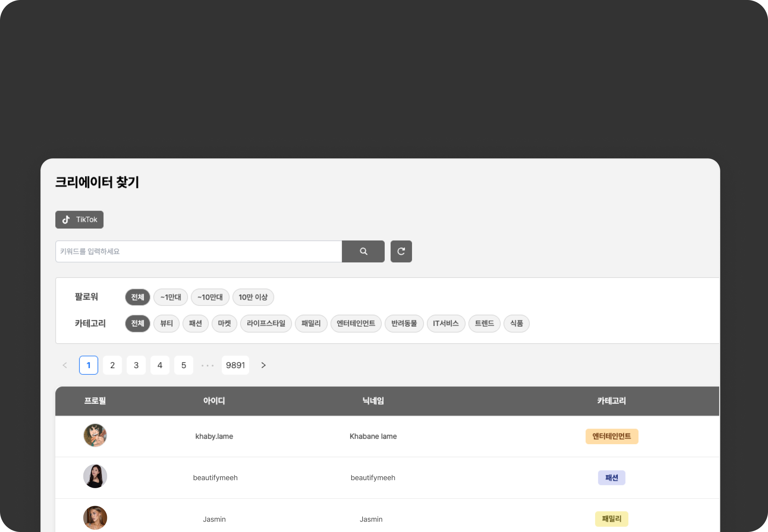Click Jasmin's profile avatar
This screenshot has height=532, width=768.
95,517
